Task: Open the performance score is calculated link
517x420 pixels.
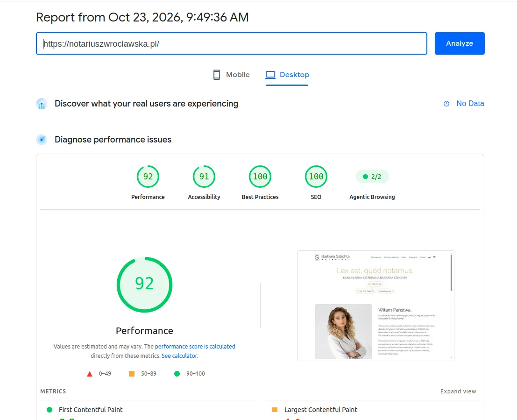Action: click(195, 347)
